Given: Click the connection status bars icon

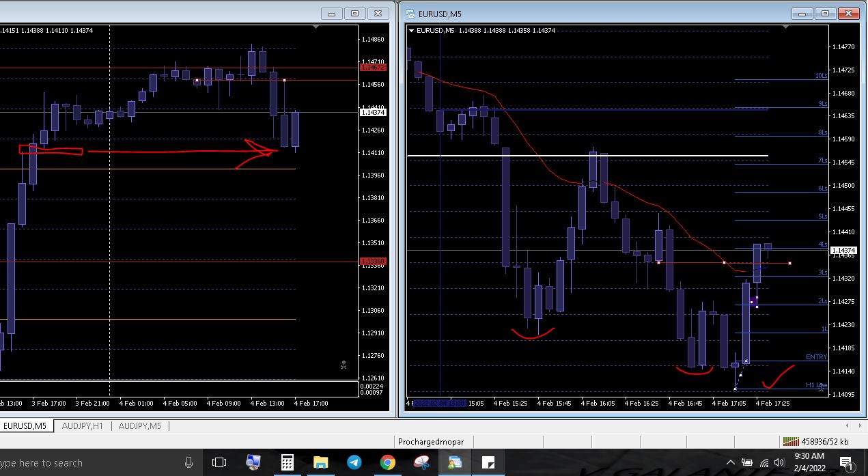Looking at the screenshot, I should point(790,441).
